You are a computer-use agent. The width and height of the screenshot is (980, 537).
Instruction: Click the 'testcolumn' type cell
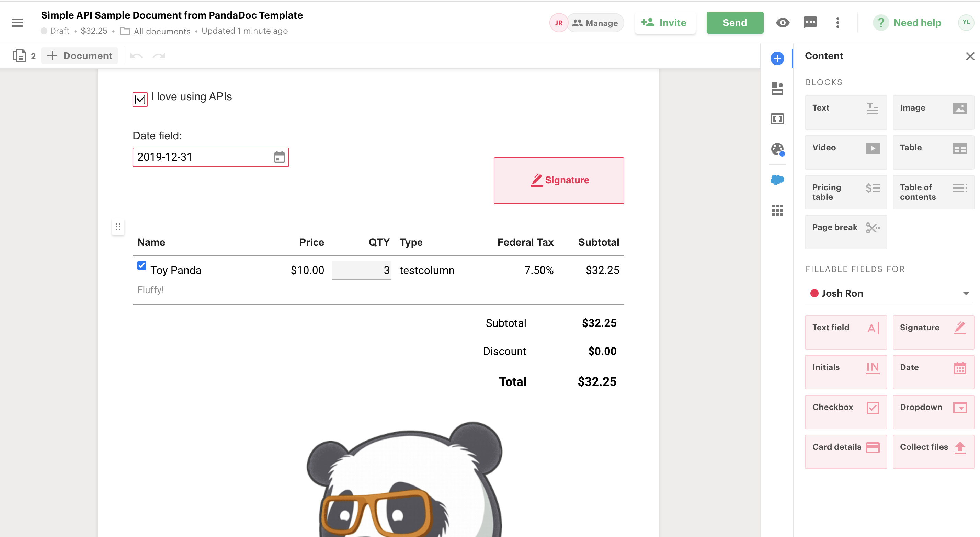(427, 270)
